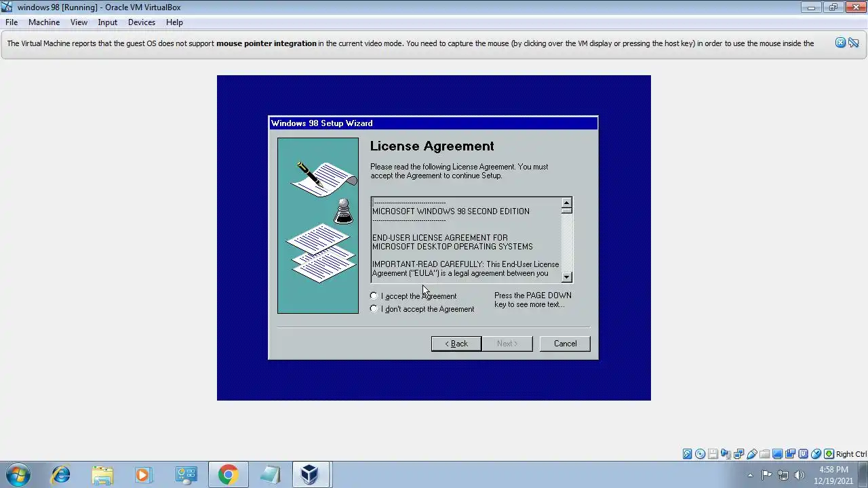Switch to Google Chrome in the taskbar
868x488 pixels.
(x=227, y=474)
